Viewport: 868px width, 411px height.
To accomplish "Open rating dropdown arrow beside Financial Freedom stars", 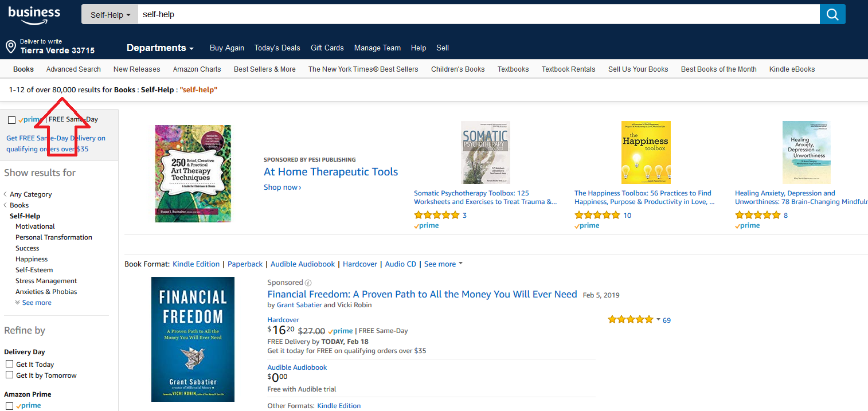I will pos(658,320).
